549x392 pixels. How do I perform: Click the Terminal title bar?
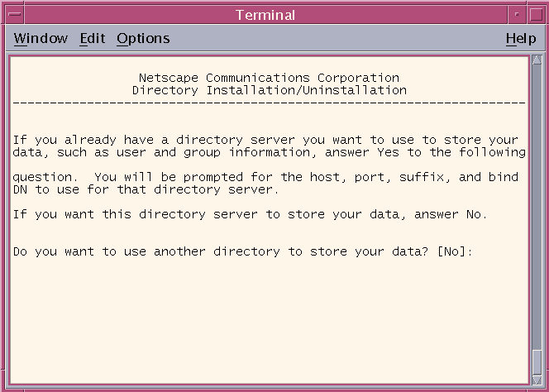click(x=265, y=15)
